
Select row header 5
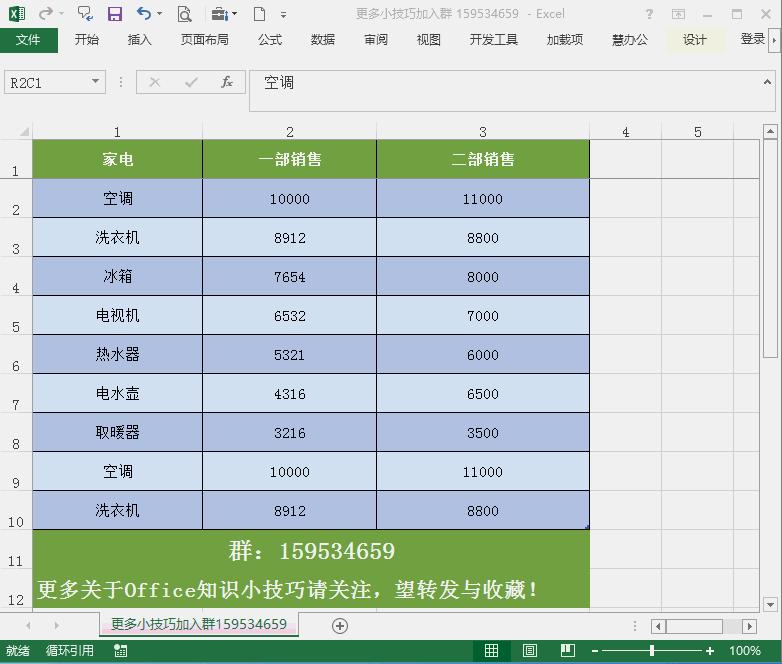coord(16,315)
